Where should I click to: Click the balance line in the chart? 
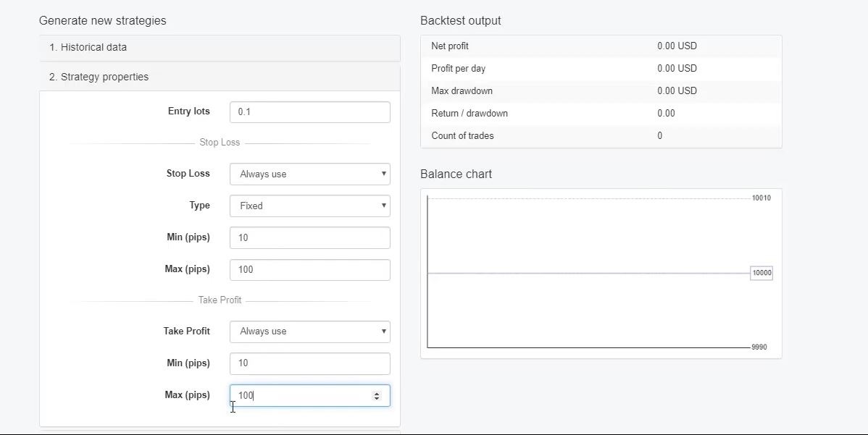point(587,273)
